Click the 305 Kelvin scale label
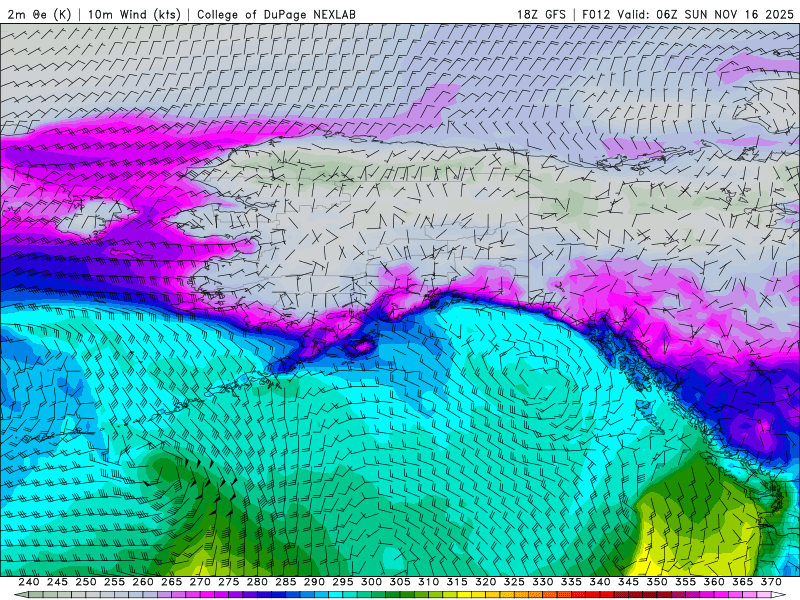This screenshot has width=800, height=600. point(400,582)
